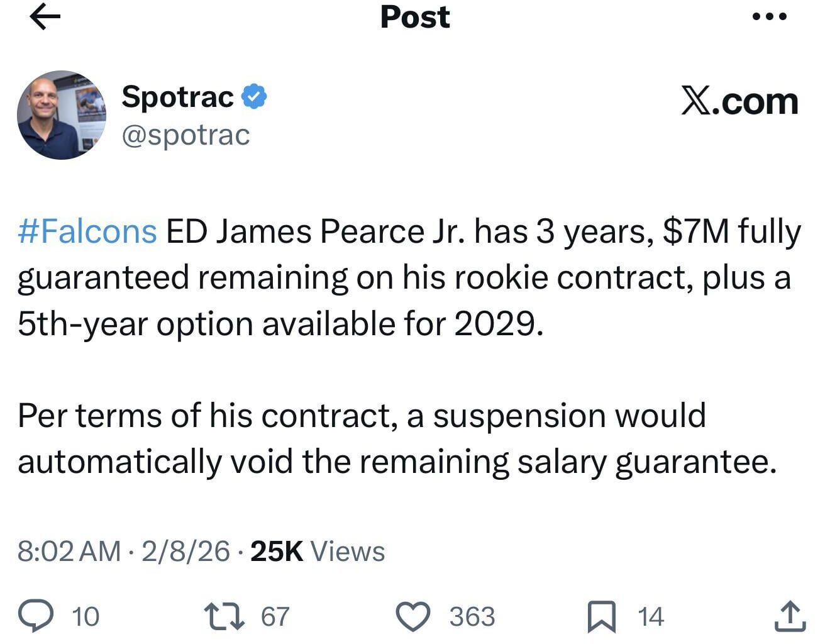Repost using the arrows icon

click(224, 616)
